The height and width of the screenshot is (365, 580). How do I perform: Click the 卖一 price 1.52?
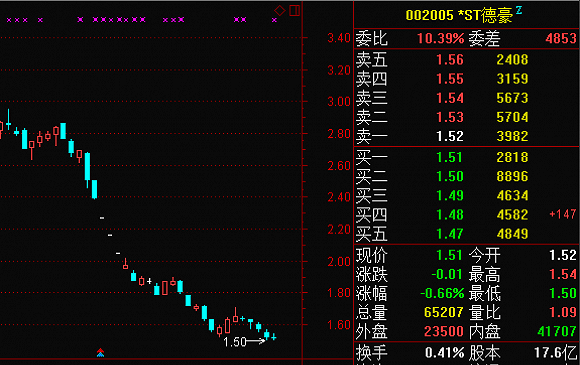(450, 136)
